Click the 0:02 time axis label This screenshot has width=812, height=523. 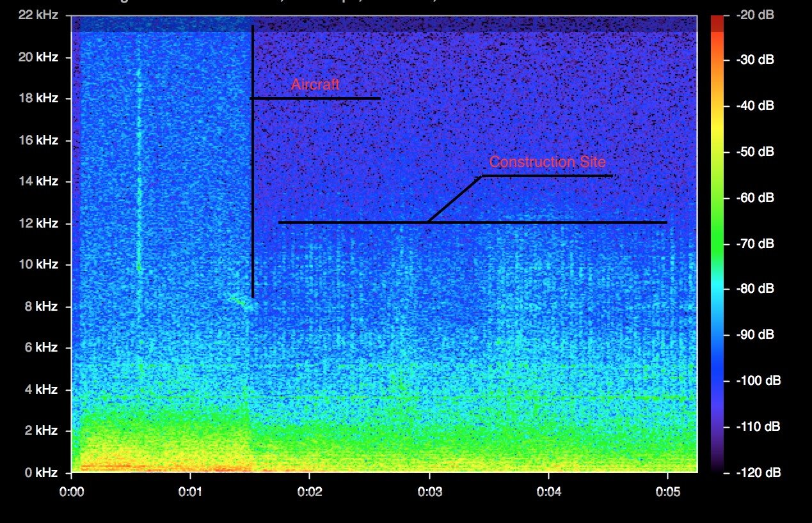point(309,492)
